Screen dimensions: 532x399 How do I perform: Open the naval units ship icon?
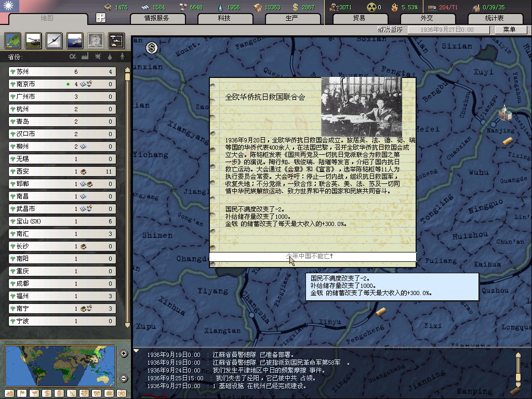[75, 41]
